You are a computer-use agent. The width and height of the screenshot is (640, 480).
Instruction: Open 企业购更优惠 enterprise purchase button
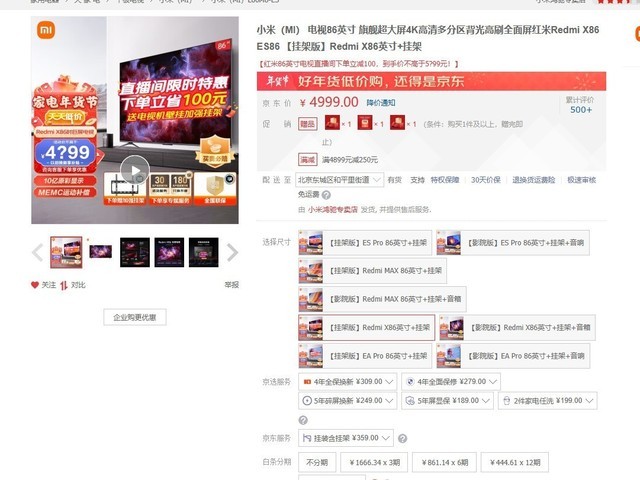point(135,317)
